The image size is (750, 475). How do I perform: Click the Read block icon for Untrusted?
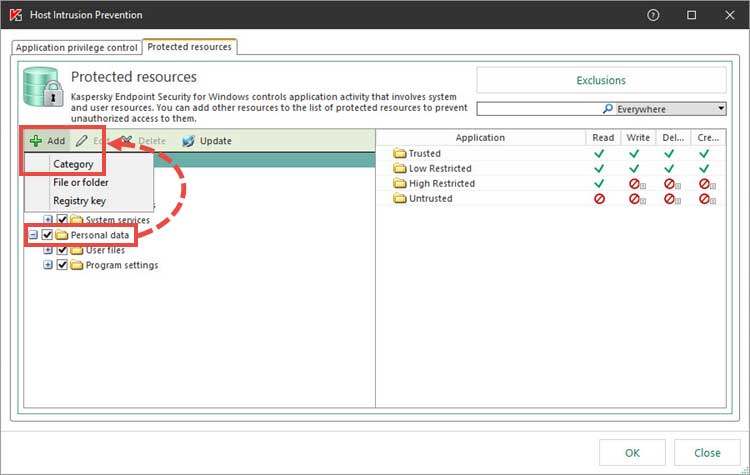(x=599, y=199)
